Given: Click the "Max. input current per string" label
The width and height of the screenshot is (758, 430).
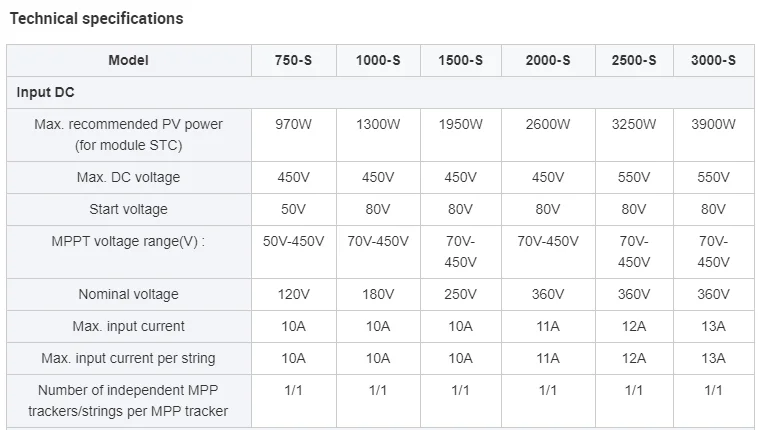Looking at the screenshot, I should pos(128,358).
